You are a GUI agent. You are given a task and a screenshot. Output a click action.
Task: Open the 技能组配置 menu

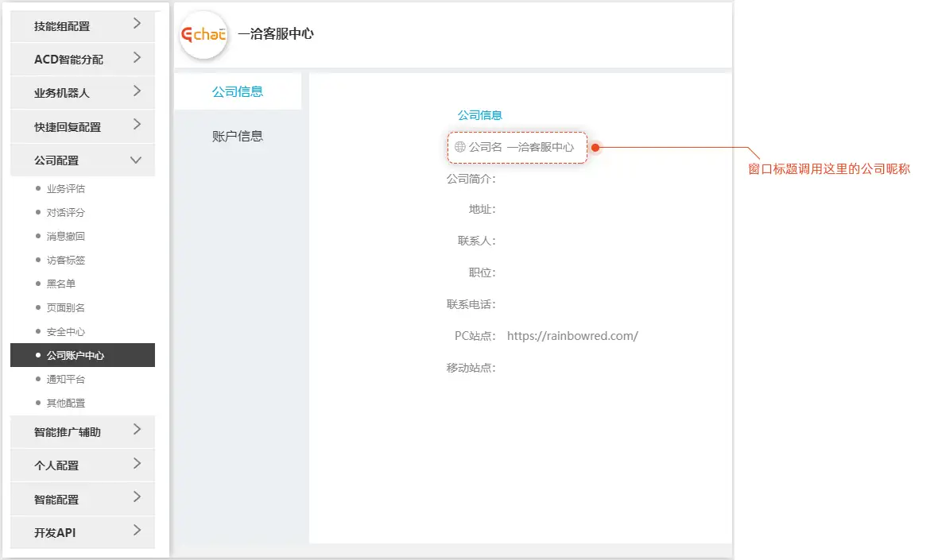[83, 26]
